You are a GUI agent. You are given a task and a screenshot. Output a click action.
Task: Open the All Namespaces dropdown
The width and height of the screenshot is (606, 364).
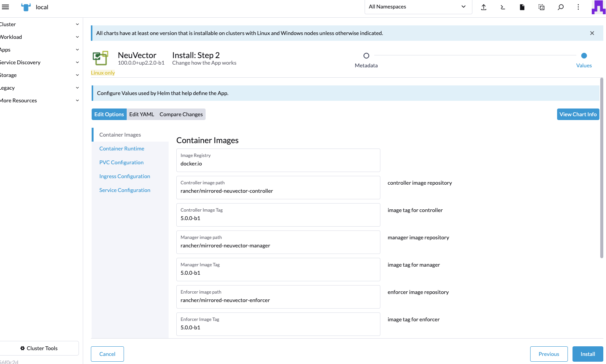418,7
